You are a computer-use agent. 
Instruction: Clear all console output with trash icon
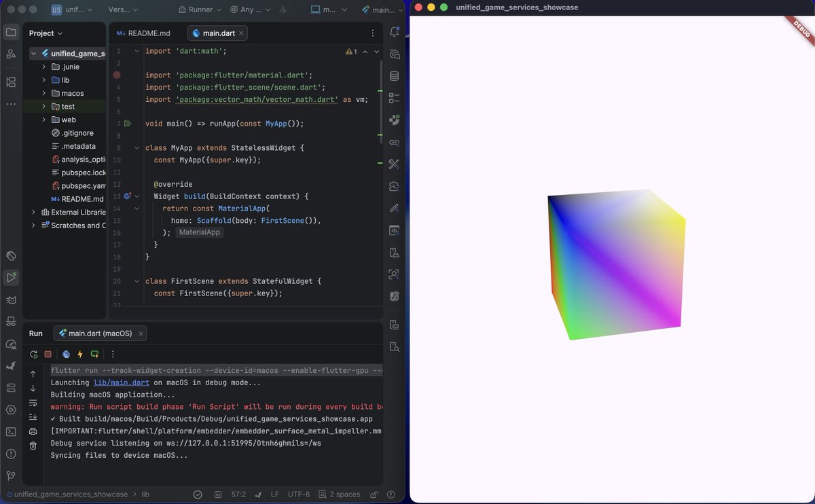(x=33, y=446)
